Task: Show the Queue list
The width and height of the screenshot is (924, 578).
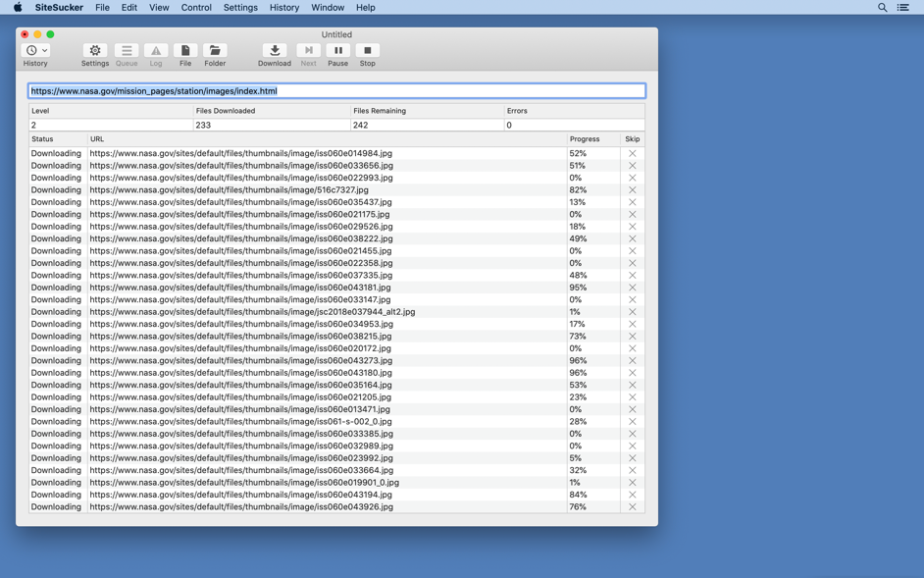Action: coord(127,51)
